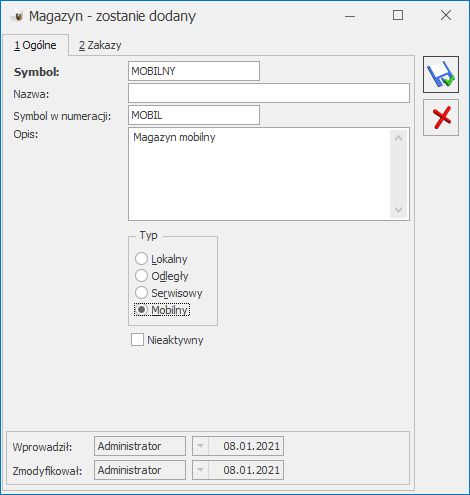The height and width of the screenshot is (495, 470).
Task: Open the 1 Ogólne tab
Action: point(35,45)
